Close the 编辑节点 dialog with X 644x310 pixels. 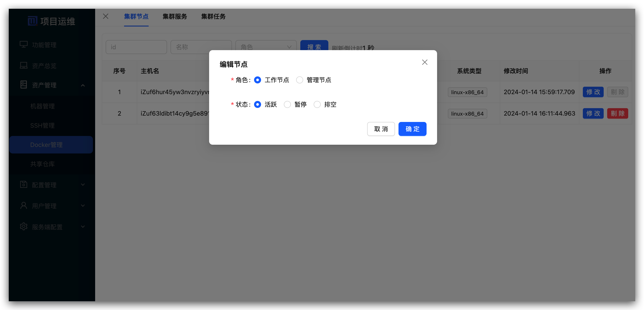point(425,62)
